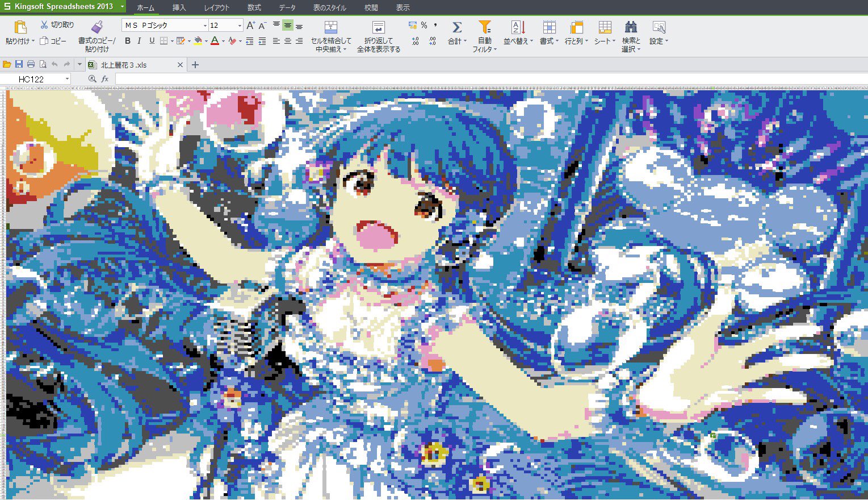
Task: Decrease font size with A- icon
Action: [x=262, y=26]
